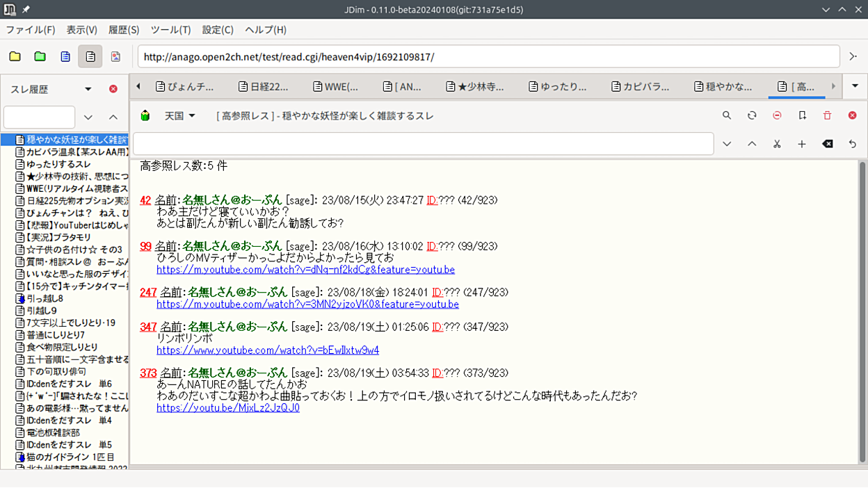Click the yellow board list folder icon
Image resolution: width=868 pixels, height=488 pixels.
pyautogui.click(x=15, y=56)
